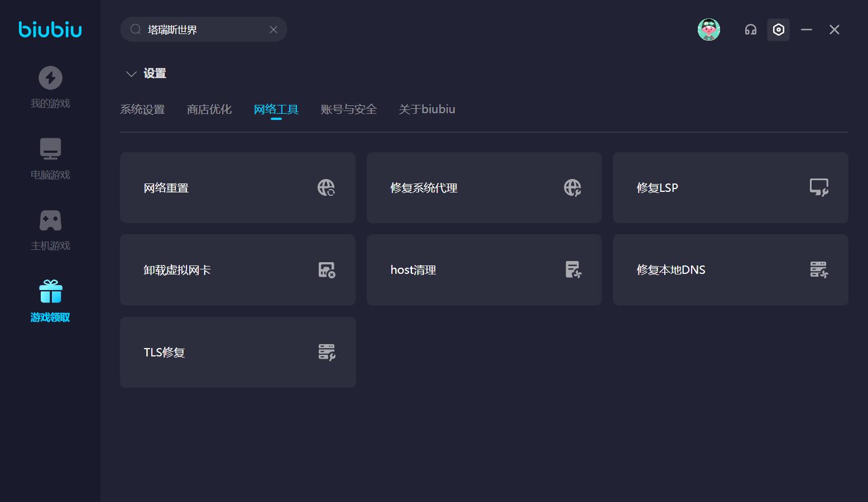Run the 修复本地DNS tool
The height and width of the screenshot is (502, 868).
pos(731,270)
